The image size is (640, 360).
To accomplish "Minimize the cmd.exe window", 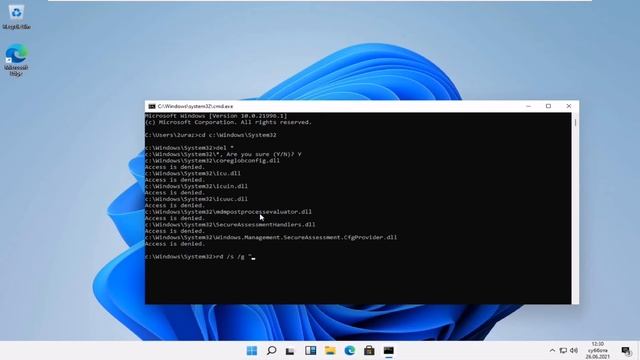I will pos(529,106).
